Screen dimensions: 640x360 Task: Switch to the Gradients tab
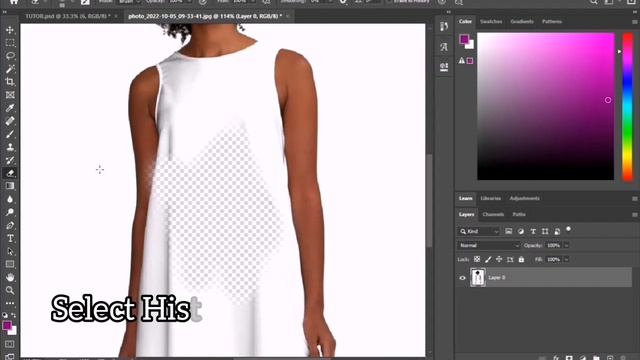(x=522, y=21)
